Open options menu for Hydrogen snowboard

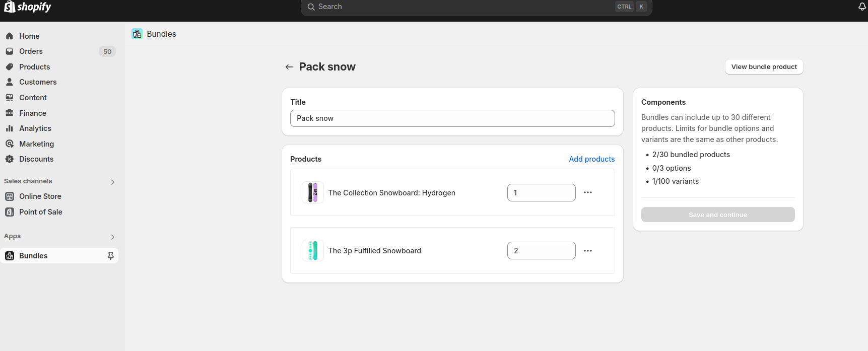(x=587, y=192)
